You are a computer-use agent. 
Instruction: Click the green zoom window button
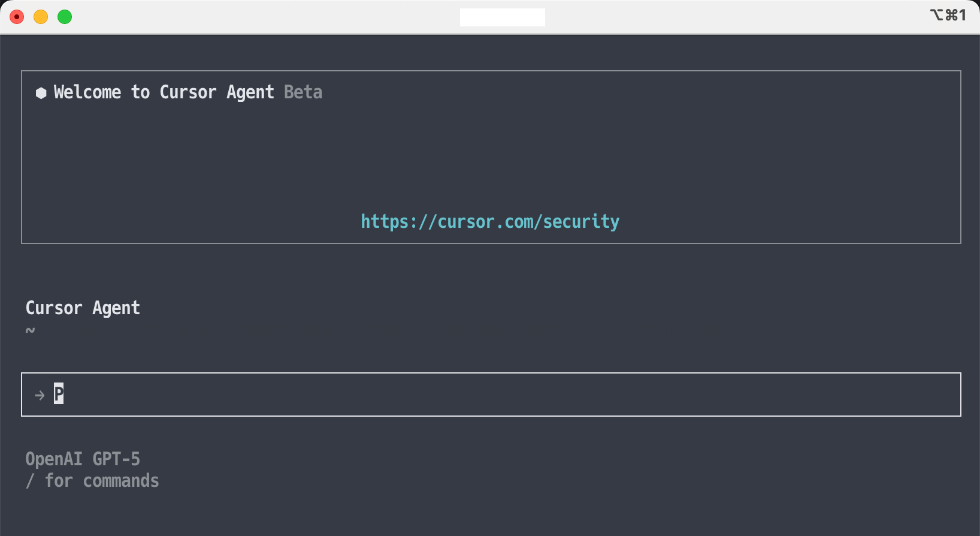click(65, 17)
